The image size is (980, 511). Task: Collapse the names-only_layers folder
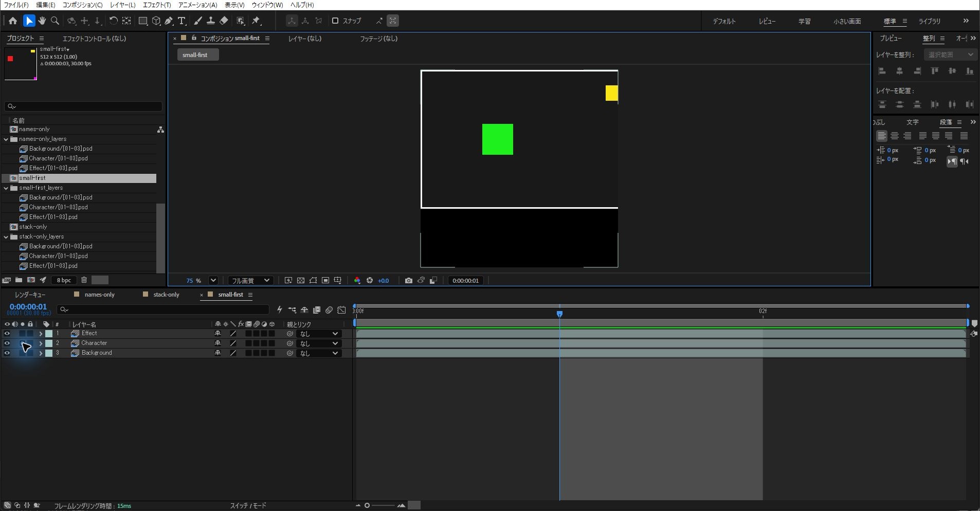click(x=6, y=139)
